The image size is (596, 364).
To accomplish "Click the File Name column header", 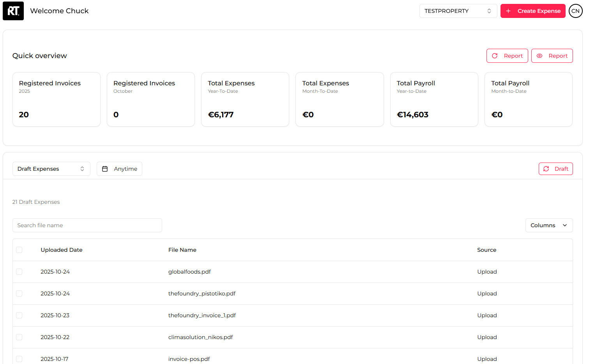I will click(182, 250).
